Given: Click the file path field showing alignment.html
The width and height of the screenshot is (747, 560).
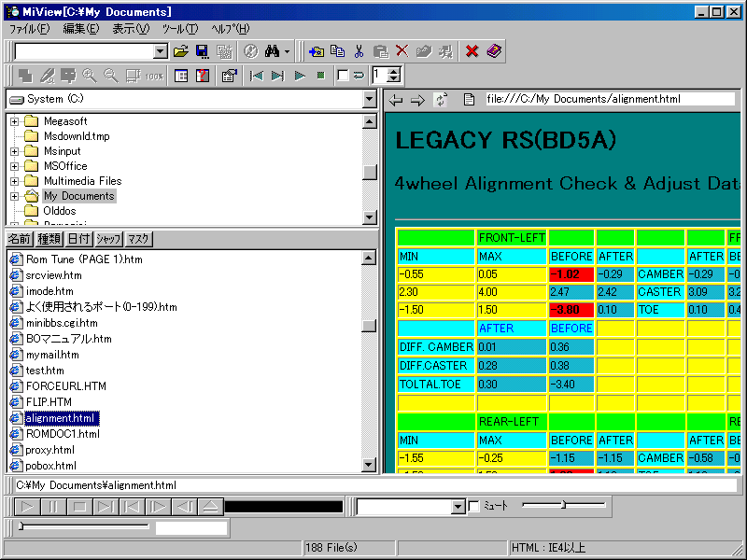Looking at the screenshot, I should click(375, 485).
